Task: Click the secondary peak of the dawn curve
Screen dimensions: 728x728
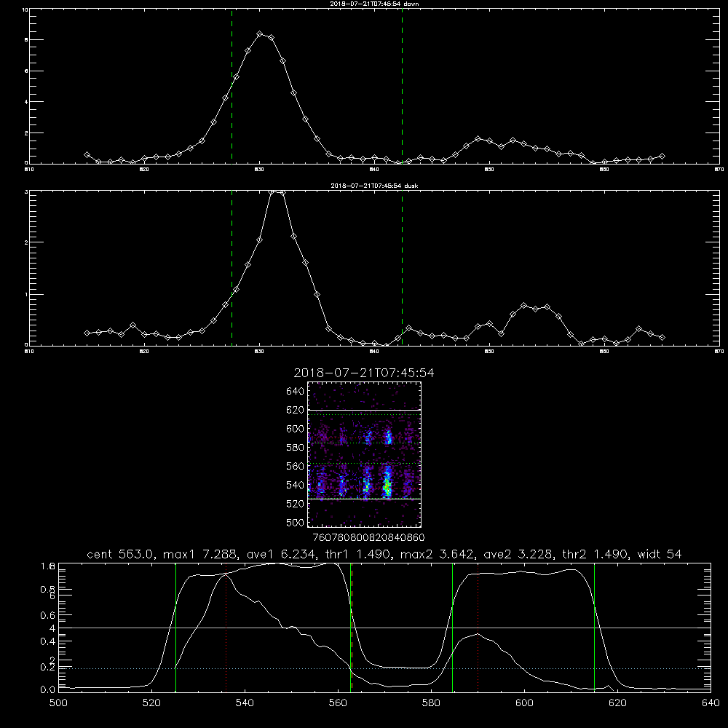Action: tap(478, 139)
